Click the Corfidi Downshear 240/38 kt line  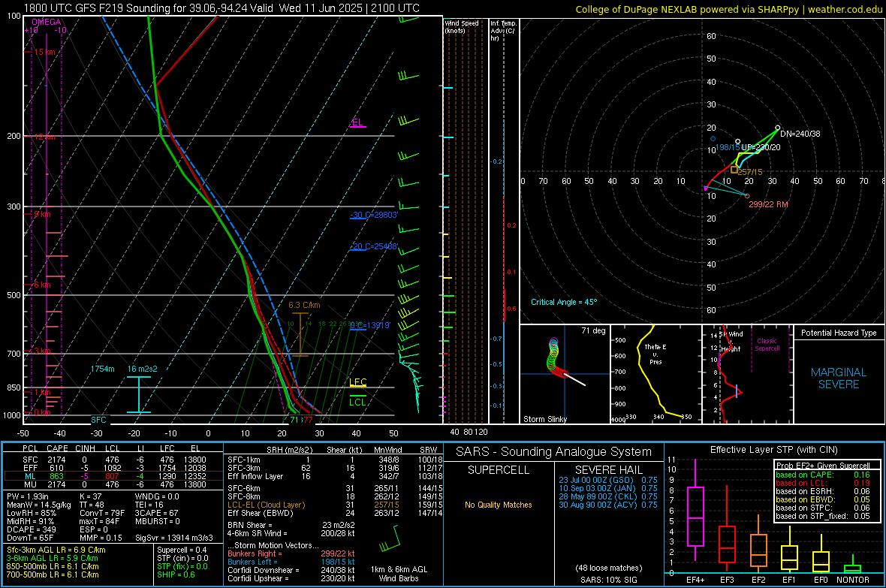291,570
